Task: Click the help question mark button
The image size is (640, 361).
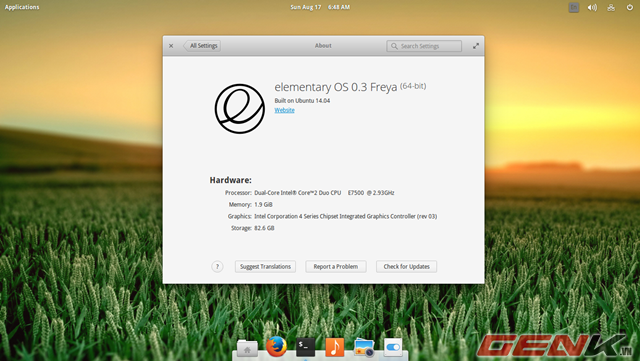Action: pyautogui.click(x=217, y=267)
